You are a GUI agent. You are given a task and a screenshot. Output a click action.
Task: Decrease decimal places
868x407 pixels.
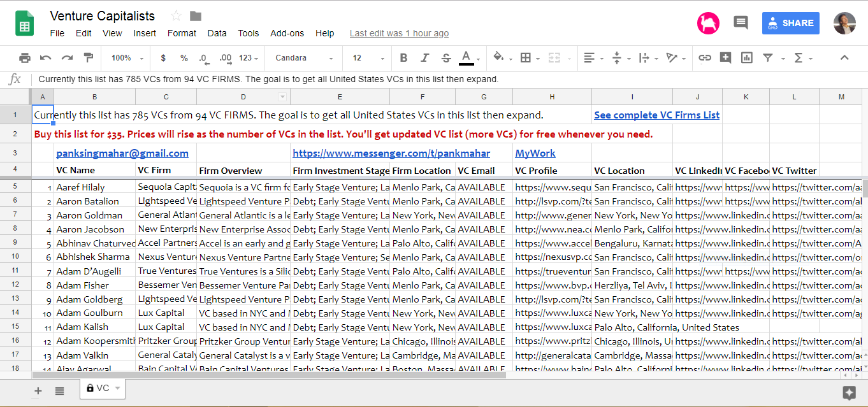point(204,58)
